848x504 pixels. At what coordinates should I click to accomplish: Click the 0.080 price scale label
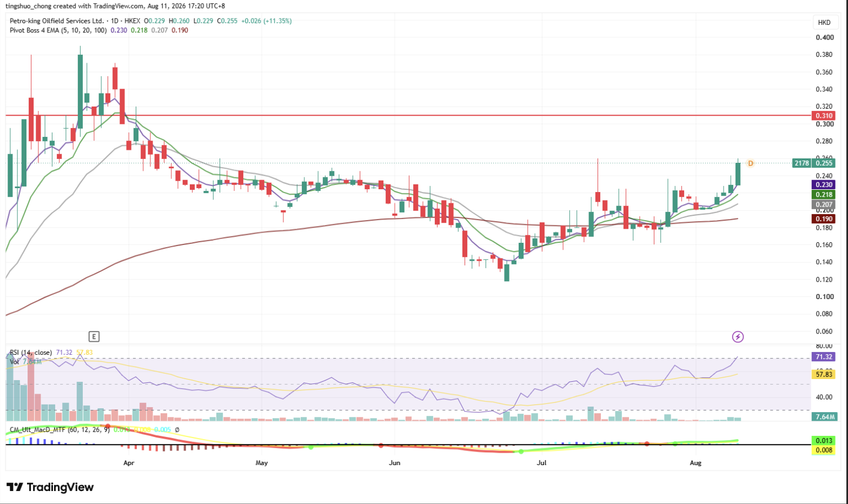pyautogui.click(x=825, y=314)
